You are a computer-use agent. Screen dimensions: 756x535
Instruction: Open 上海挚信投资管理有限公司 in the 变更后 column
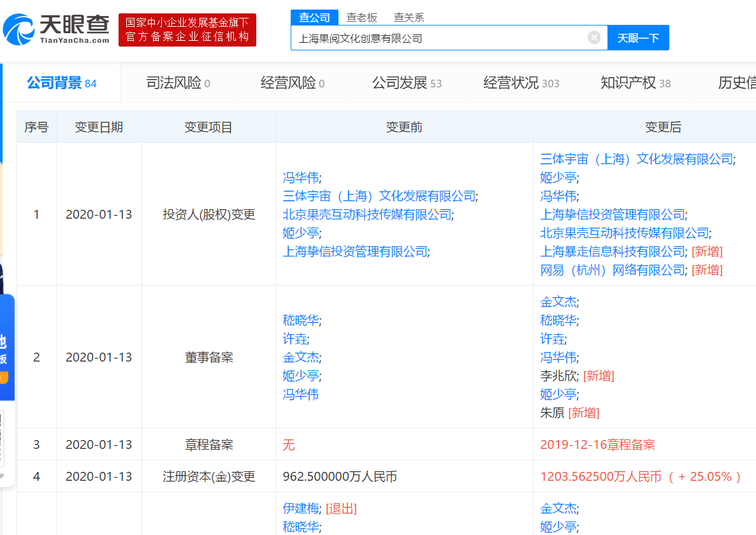tap(613, 214)
